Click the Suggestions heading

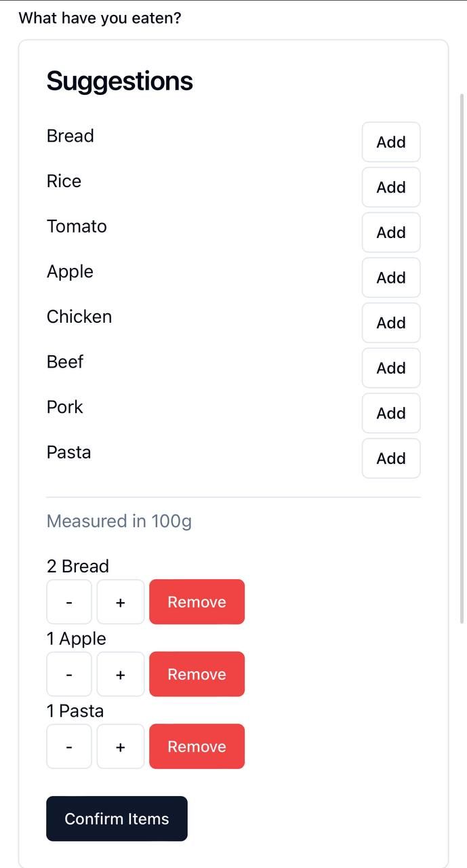[120, 81]
